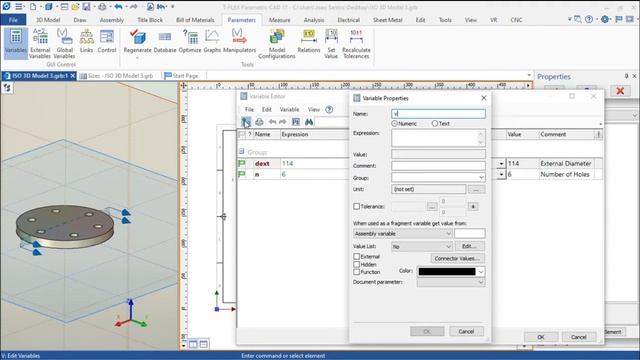Enable the Tolerance checkbox
Image resolution: width=640 pixels, height=360 pixels.
point(356,207)
